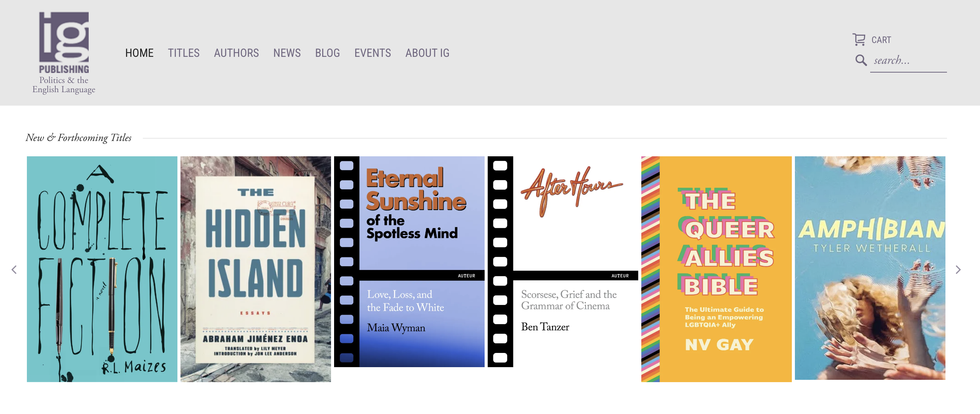Click the magnifying glass search icon
Viewport: 980px width, 414px height.
pos(861,60)
